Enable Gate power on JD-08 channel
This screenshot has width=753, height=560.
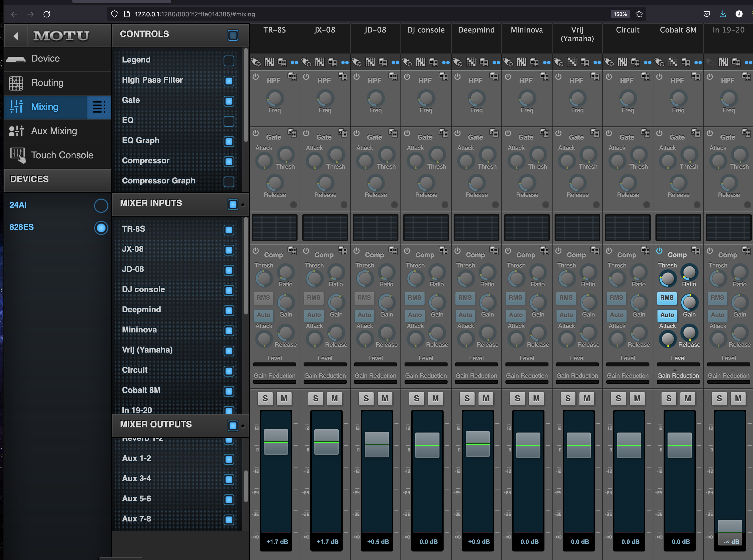coord(356,133)
